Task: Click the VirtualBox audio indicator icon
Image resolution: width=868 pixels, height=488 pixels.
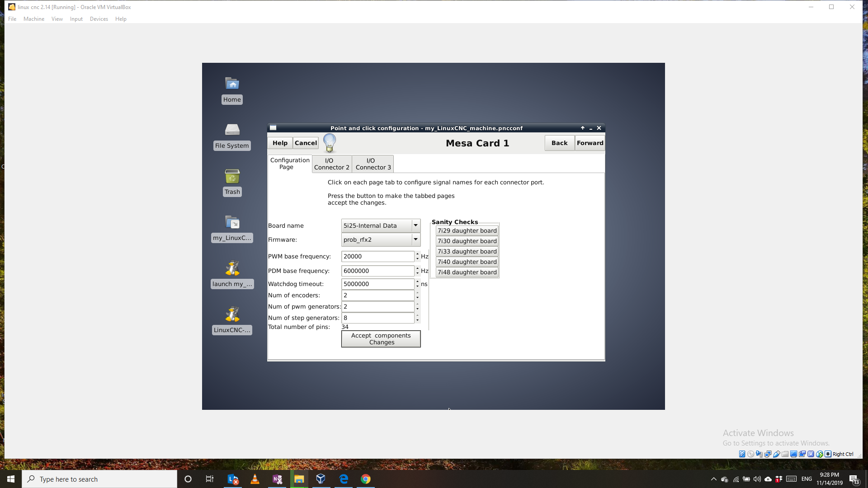Action: [x=759, y=454]
